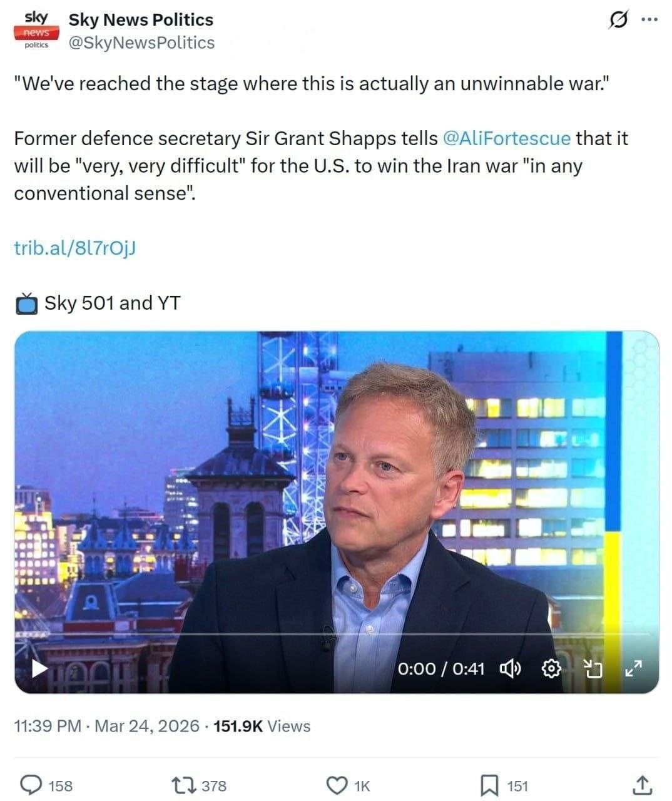Open video settings gear icon
Image resolution: width=672 pixels, height=801 pixels.
(551, 669)
